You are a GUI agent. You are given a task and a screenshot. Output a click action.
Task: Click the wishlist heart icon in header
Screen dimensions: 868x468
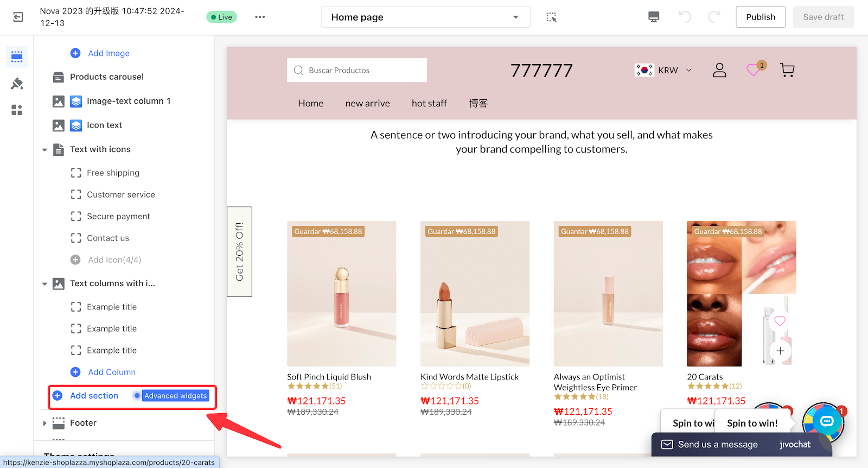point(754,70)
